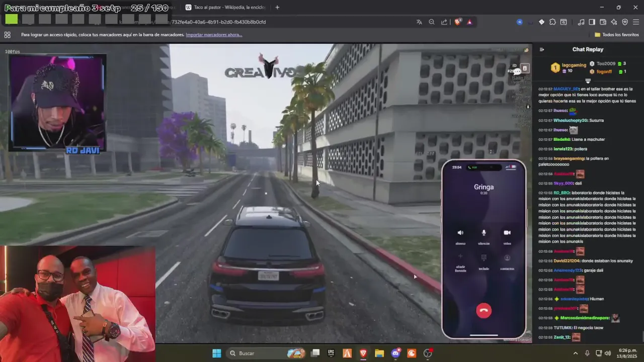This screenshot has width=644, height=362.
Task: Open Discord from the taskbar
Action: tap(395, 353)
